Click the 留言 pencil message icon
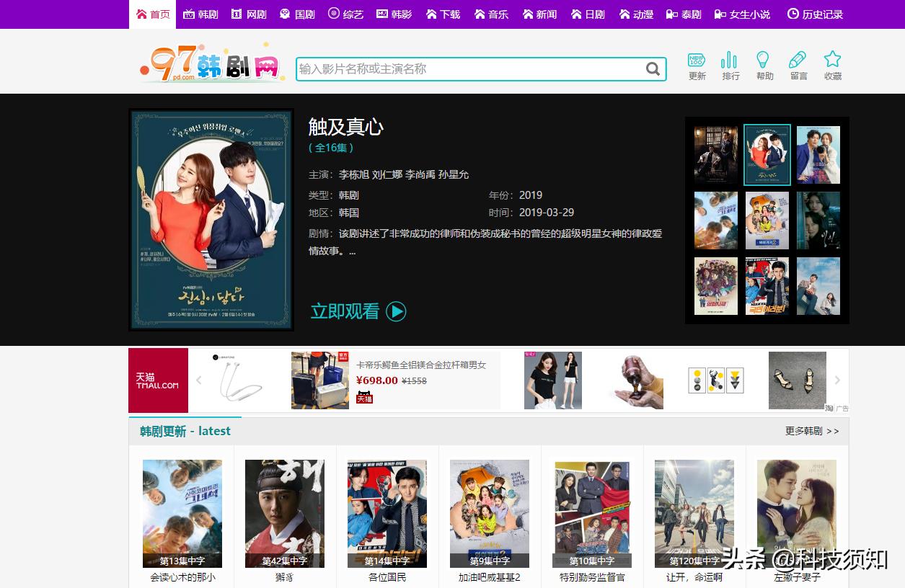 [798, 66]
